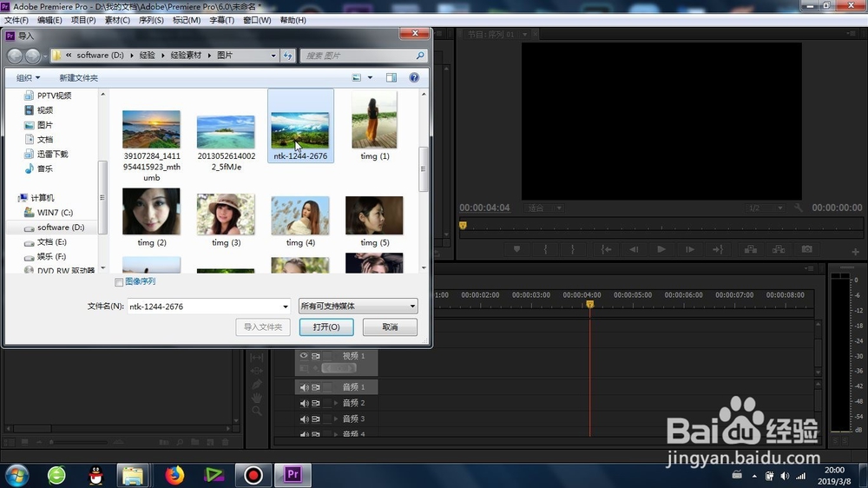Click the Program monitor yellow playhead
The height and width of the screenshot is (488, 868).
click(463, 225)
